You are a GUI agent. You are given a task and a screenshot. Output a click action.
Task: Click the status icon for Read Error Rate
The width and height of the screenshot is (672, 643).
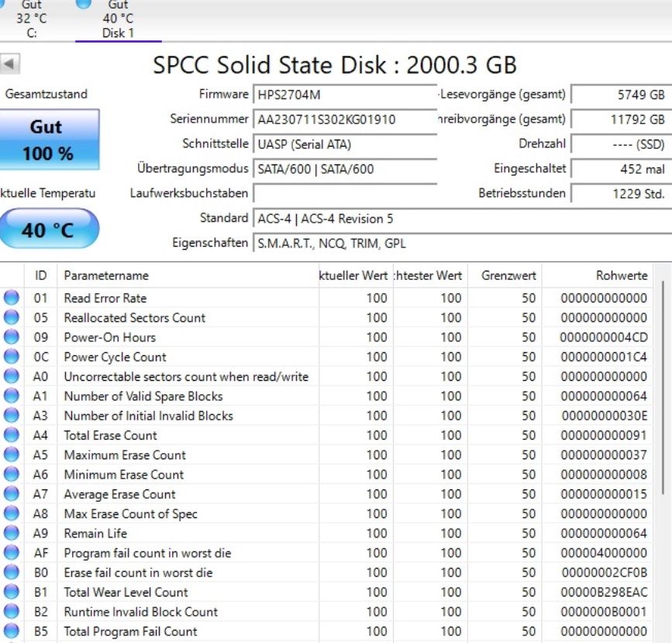[11, 298]
